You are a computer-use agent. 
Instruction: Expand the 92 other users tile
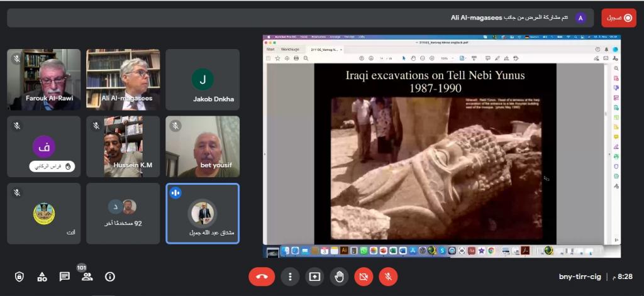[123, 213]
